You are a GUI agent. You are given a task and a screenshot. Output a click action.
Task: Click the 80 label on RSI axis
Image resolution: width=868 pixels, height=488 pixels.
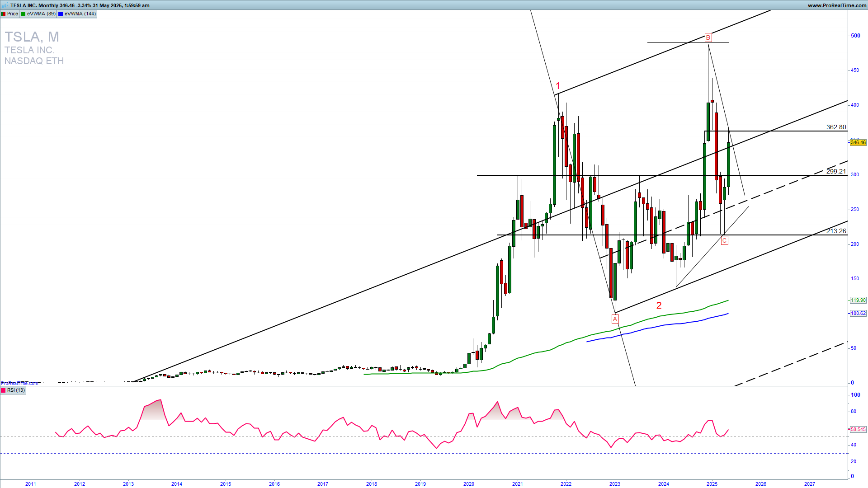(854, 412)
